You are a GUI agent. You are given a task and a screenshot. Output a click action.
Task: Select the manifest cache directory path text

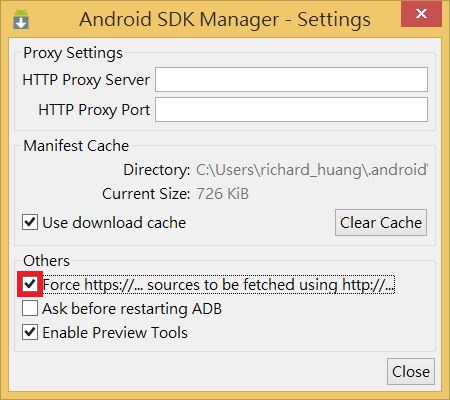pyautogui.click(x=312, y=170)
